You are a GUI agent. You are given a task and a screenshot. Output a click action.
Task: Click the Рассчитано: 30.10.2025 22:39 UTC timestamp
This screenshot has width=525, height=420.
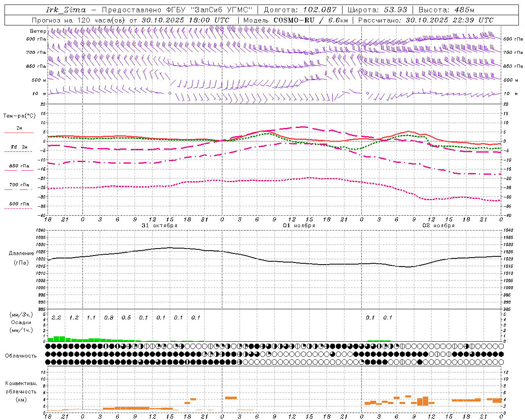tap(426, 20)
